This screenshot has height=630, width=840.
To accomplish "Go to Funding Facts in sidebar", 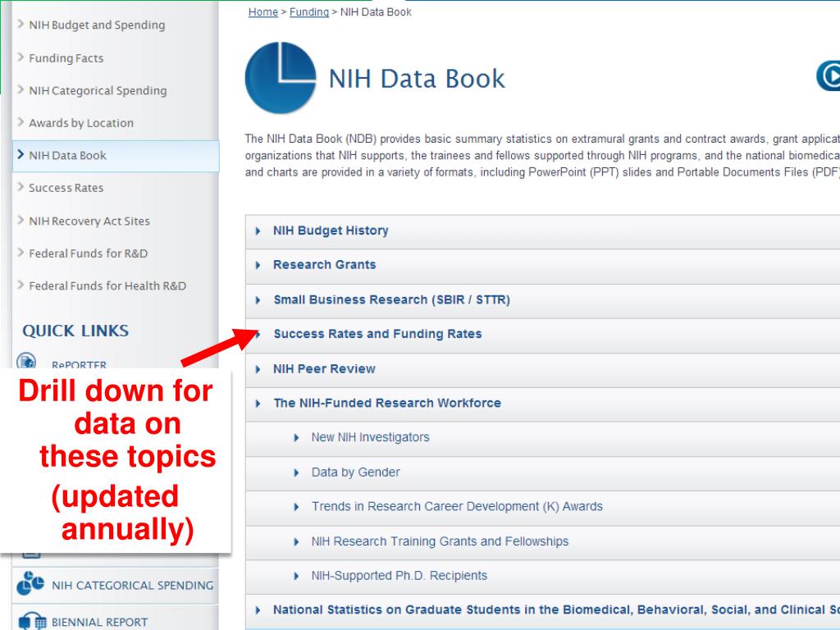I will tap(66, 58).
